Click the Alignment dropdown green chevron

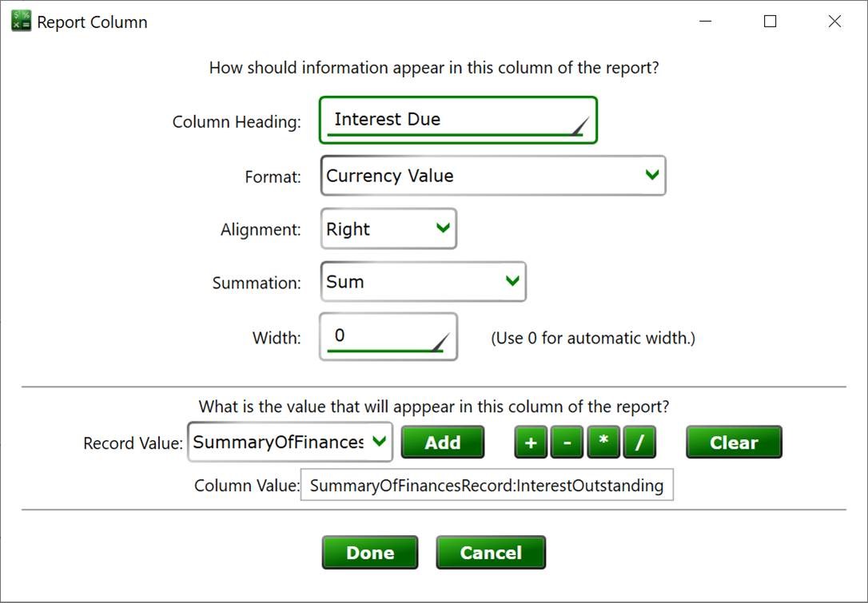(443, 228)
